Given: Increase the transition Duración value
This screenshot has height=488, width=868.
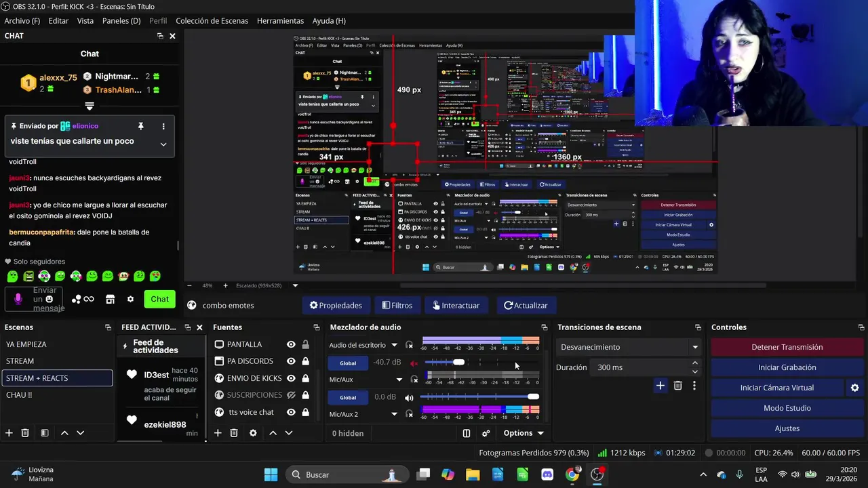Looking at the screenshot, I should coord(695,363).
